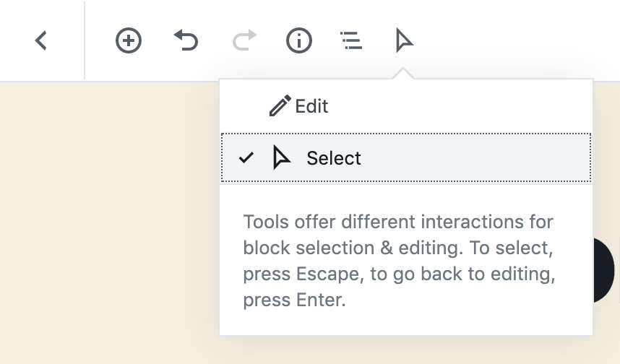Open the Add block inserter
Image resolution: width=620 pixels, height=364 pixels.
point(129,40)
